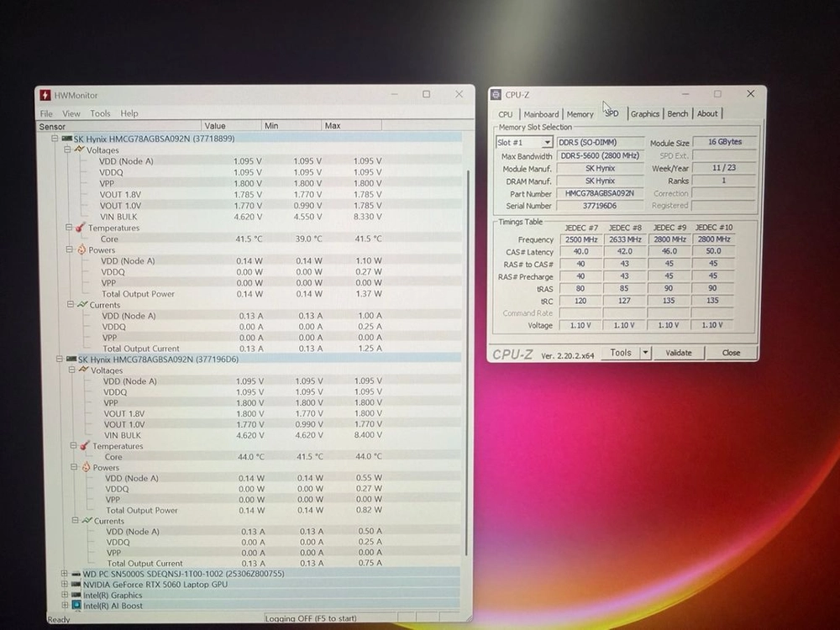
Task: Switch to the About tab in CPU-Z
Action: click(707, 113)
